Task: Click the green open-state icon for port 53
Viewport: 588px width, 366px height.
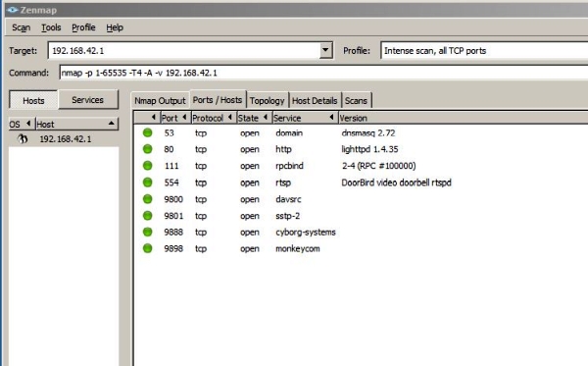Action: (x=147, y=132)
